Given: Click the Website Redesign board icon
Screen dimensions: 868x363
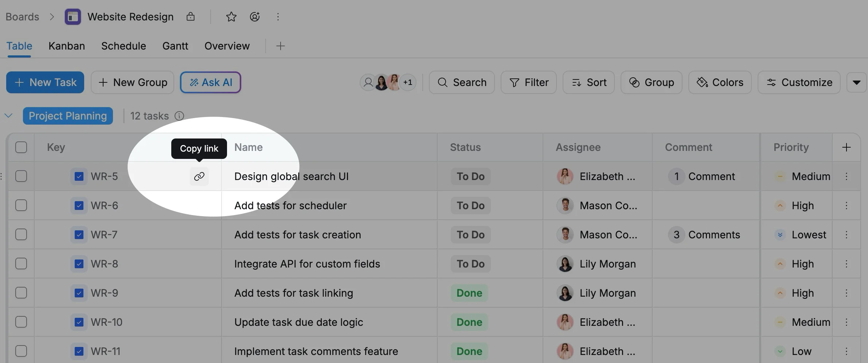Looking at the screenshot, I should [73, 17].
